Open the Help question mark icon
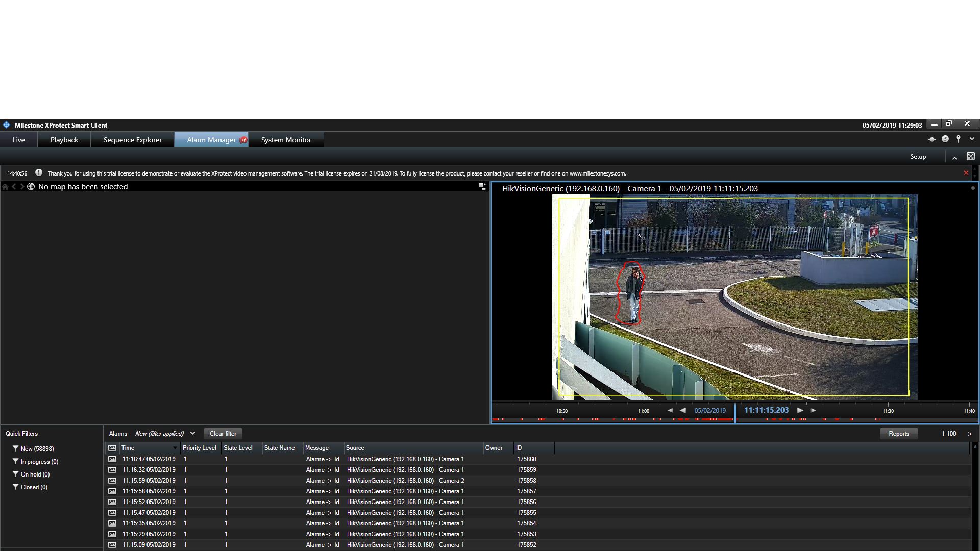 click(945, 139)
